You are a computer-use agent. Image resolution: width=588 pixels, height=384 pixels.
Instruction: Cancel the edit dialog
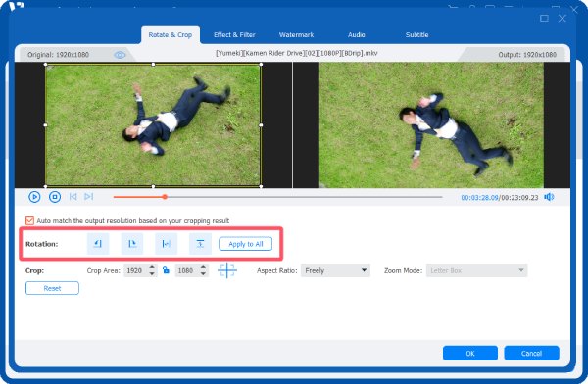coord(531,353)
